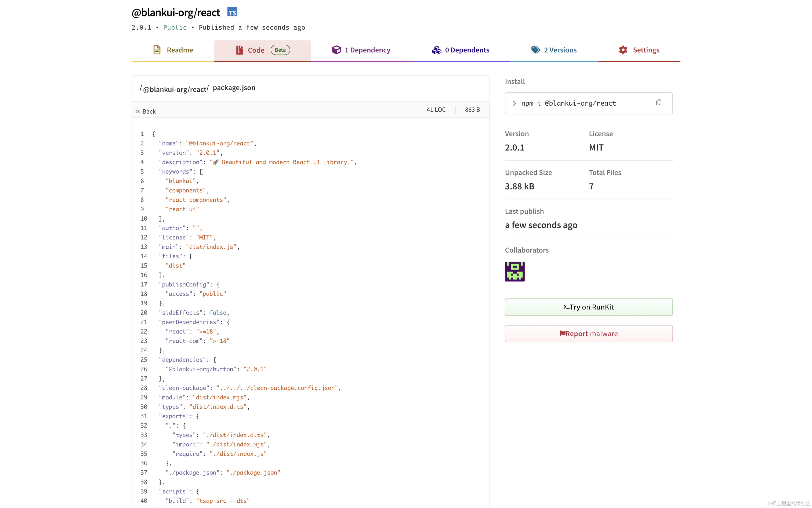This screenshot has width=812, height=508.
Task: Click the "react-dom": ">=18" line
Action: coord(197,341)
